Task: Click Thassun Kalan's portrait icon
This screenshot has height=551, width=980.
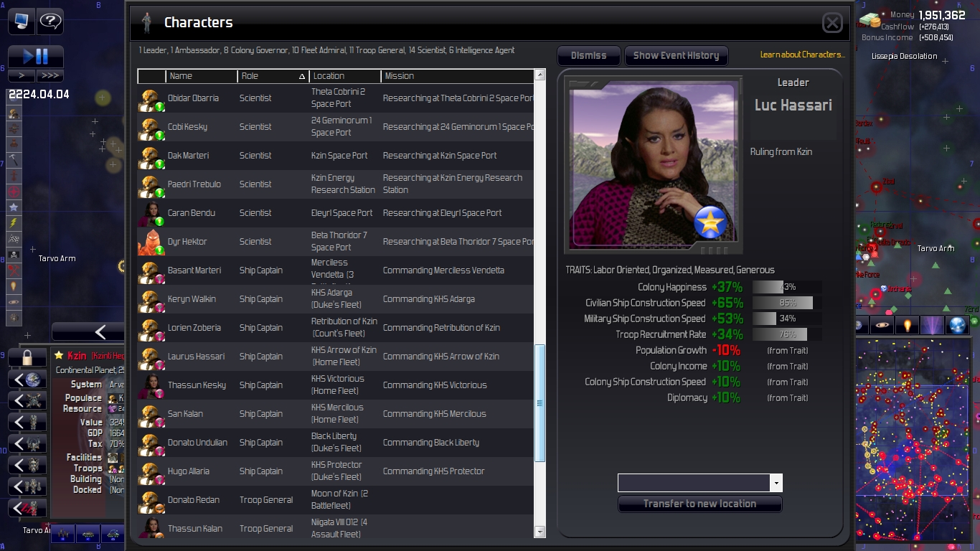Action: 151,527
